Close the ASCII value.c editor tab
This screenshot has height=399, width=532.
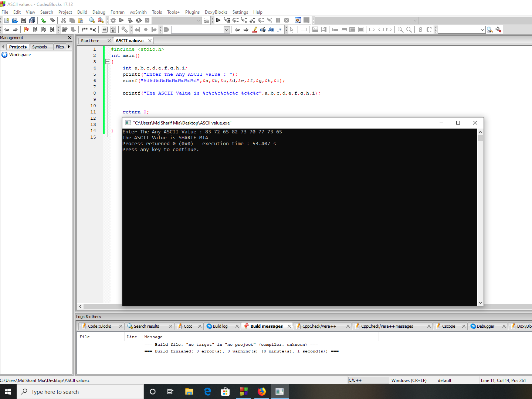coord(150,41)
